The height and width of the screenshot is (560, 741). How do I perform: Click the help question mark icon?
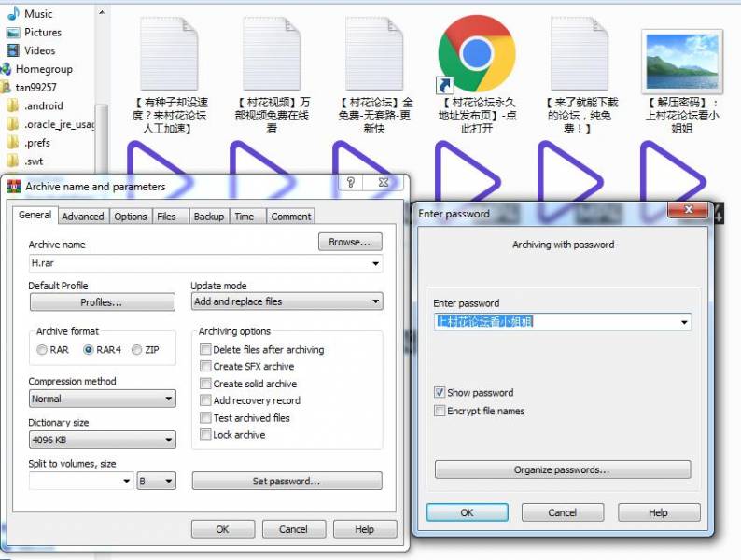click(351, 183)
